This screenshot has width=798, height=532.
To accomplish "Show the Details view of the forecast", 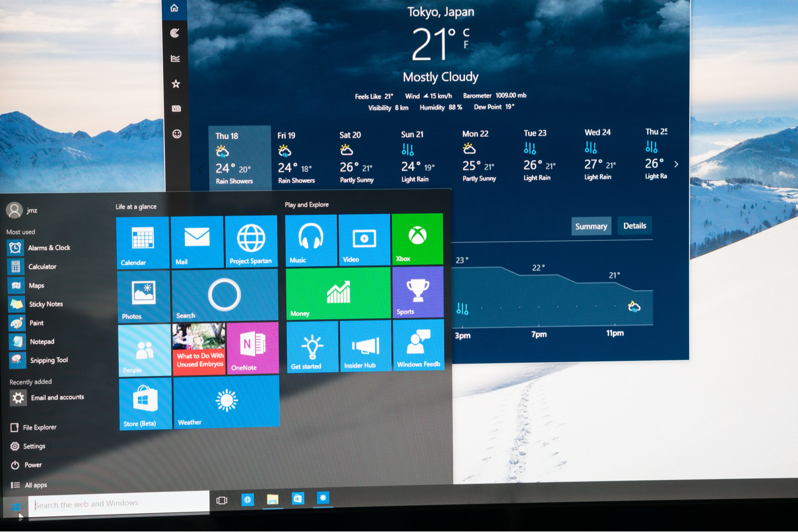I will (634, 225).
